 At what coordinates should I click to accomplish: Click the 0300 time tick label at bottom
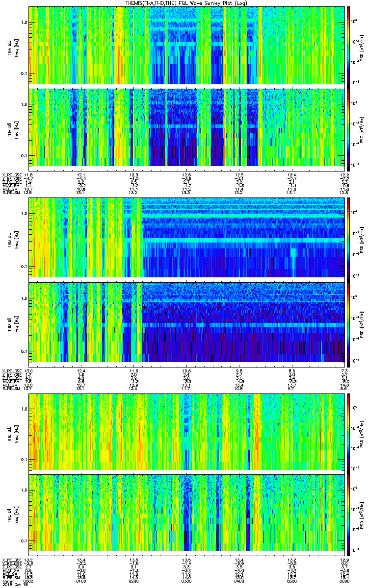tap(186, 581)
